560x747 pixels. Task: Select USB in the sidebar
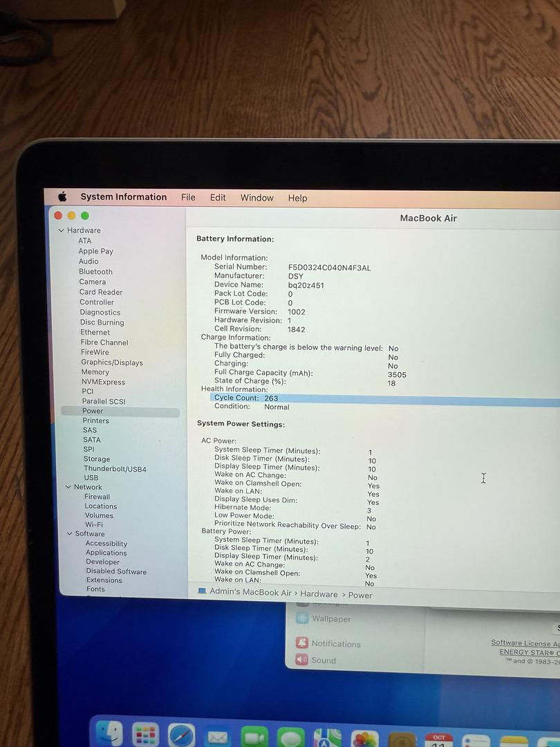click(91, 478)
